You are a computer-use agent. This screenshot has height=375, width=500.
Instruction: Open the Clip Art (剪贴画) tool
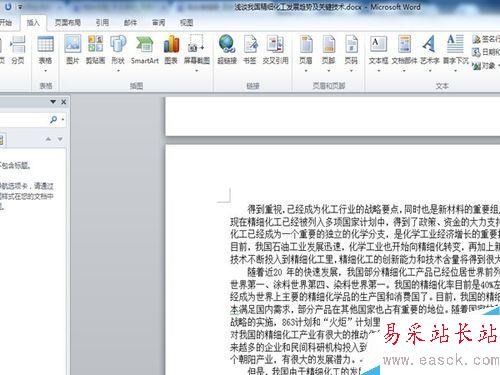coord(95,50)
